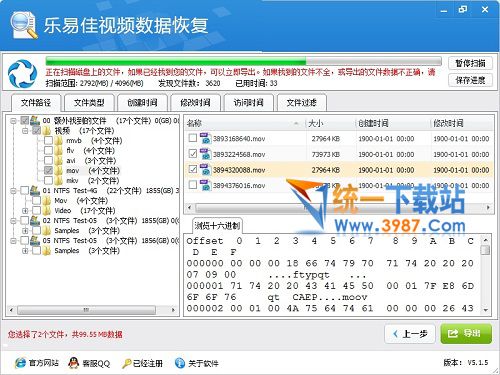Click the green scan progress bar

tap(243, 61)
